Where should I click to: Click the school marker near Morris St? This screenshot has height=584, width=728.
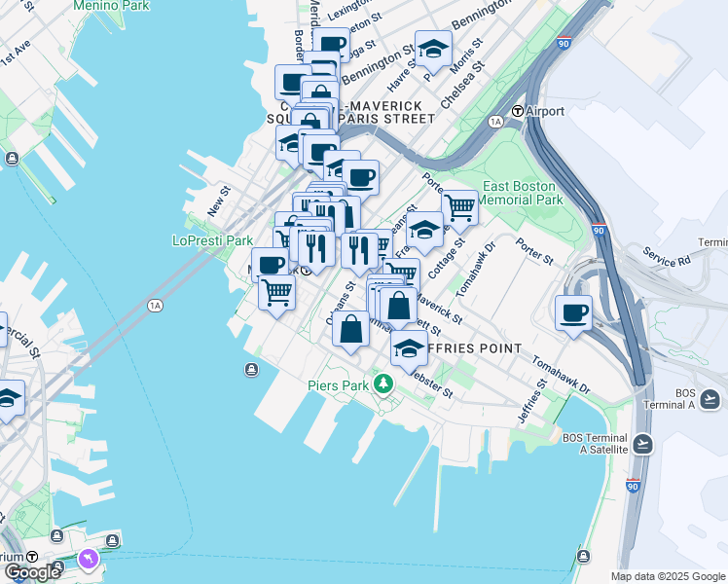pos(433,51)
